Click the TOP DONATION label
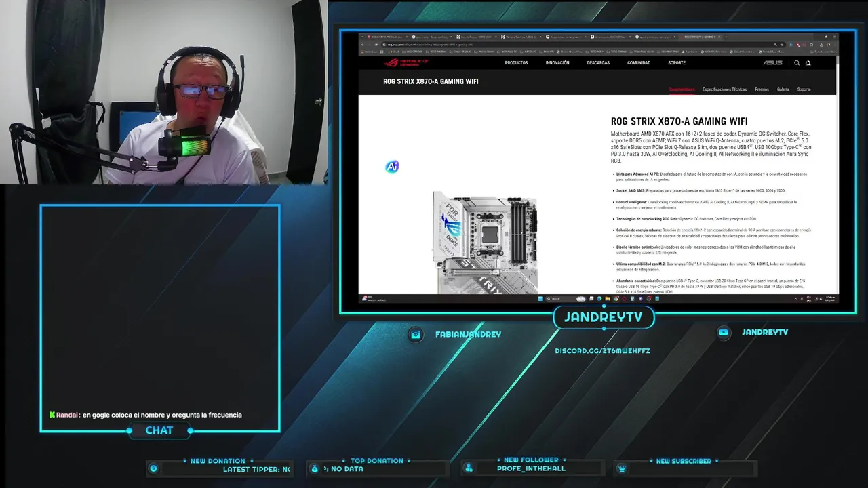 click(377, 461)
